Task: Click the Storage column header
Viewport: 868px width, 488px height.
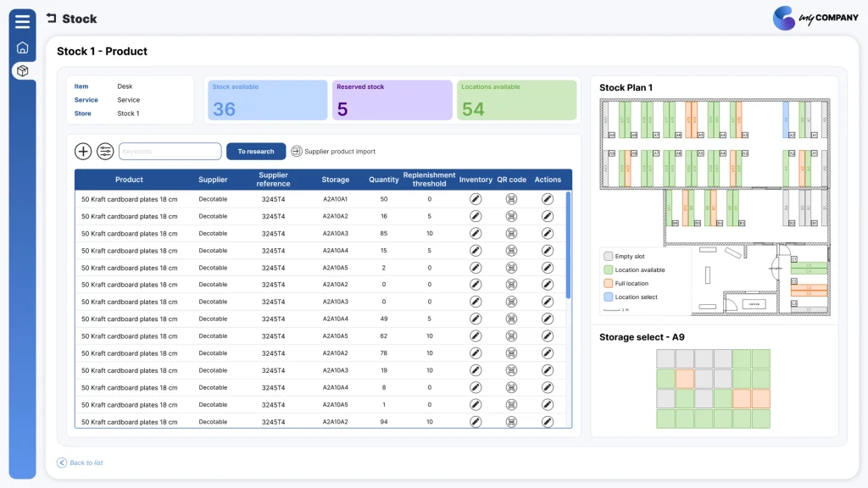Action: 336,180
